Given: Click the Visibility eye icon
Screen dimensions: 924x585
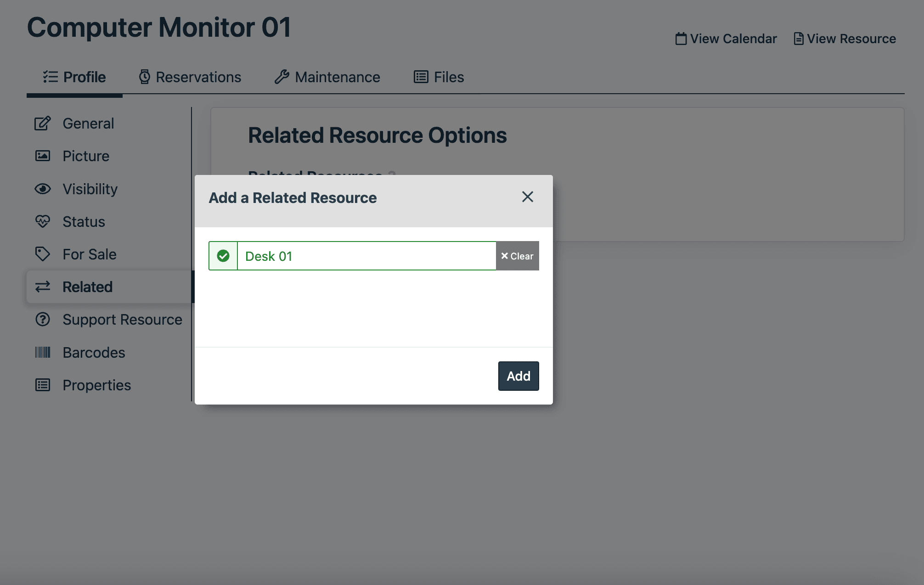Looking at the screenshot, I should (42, 189).
